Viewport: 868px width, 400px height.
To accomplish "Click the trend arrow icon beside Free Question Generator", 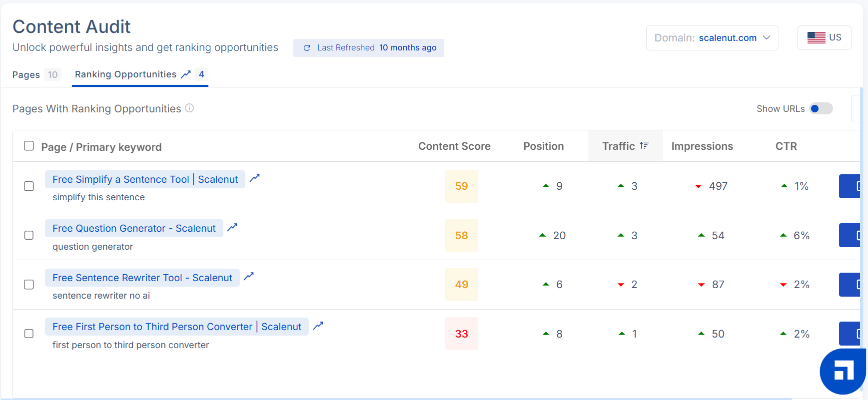I will pyautogui.click(x=232, y=227).
